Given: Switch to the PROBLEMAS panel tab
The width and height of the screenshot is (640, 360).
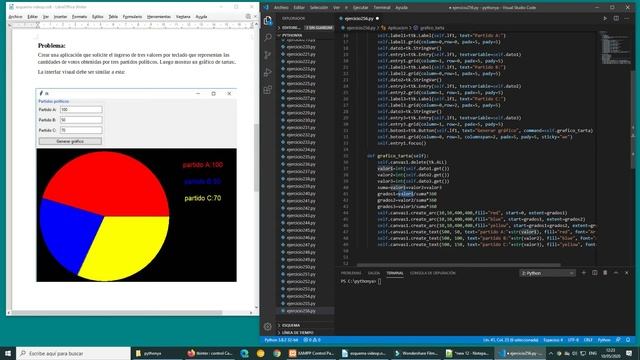Looking at the screenshot, I should [351, 273].
